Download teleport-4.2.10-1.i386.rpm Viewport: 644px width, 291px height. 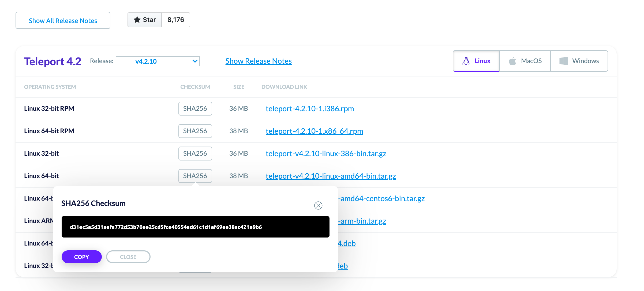(x=310, y=109)
